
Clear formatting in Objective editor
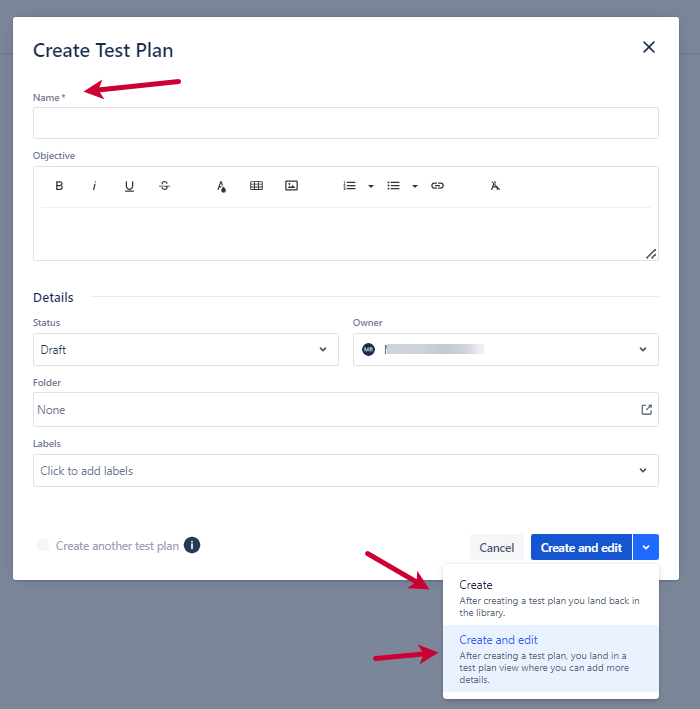tap(495, 186)
